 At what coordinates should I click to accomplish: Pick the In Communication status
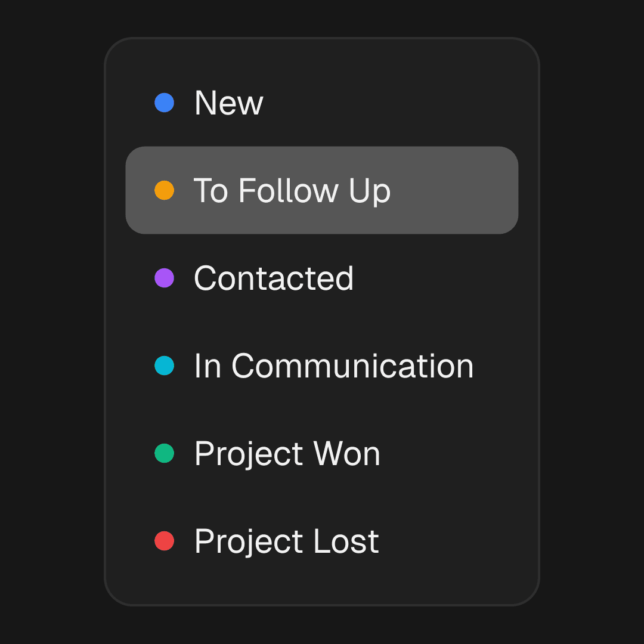pyautogui.click(x=333, y=366)
